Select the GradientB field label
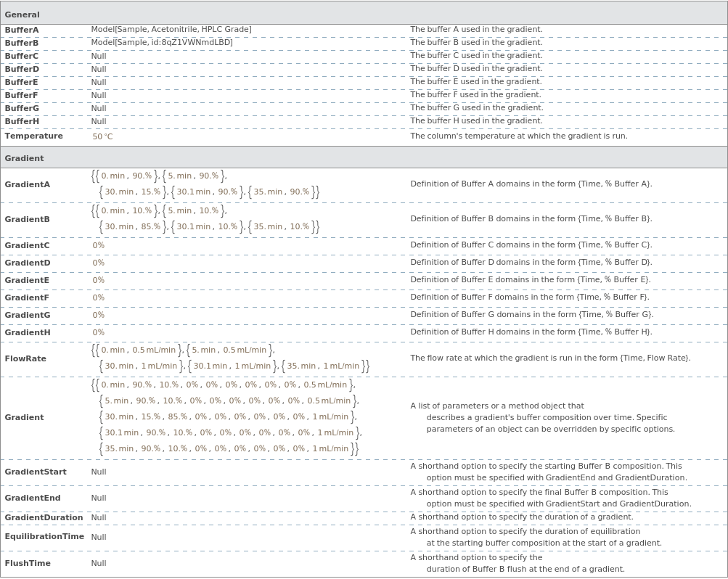The image size is (728, 579). point(28,219)
